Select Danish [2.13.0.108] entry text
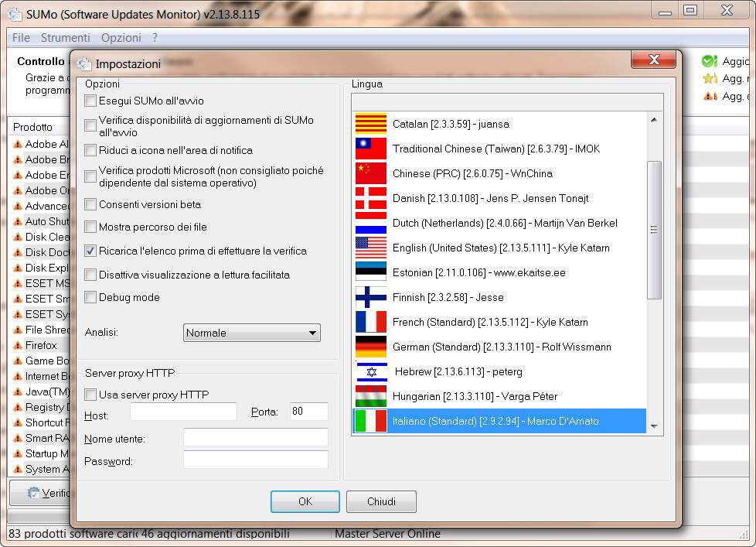Viewport: 756px width, 547px height. [490, 198]
